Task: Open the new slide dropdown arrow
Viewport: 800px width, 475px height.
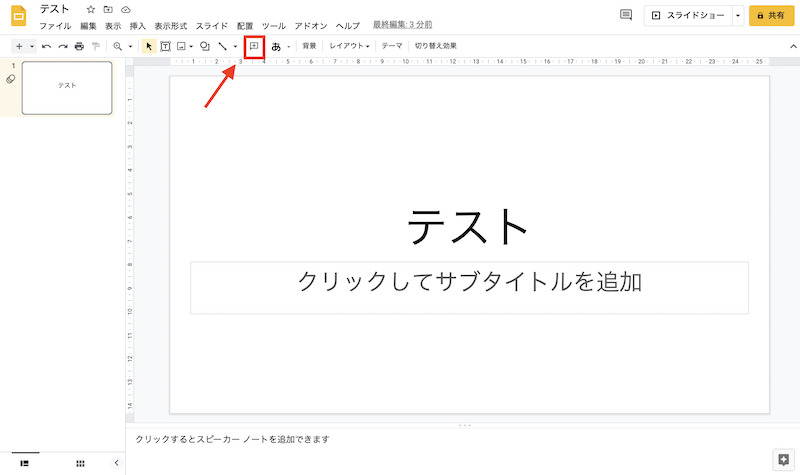Action: pyautogui.click(x=32, y=46)
